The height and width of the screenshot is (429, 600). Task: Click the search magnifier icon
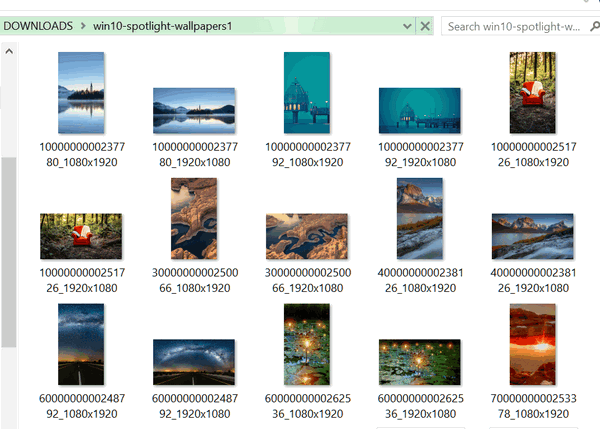point(595,26)
